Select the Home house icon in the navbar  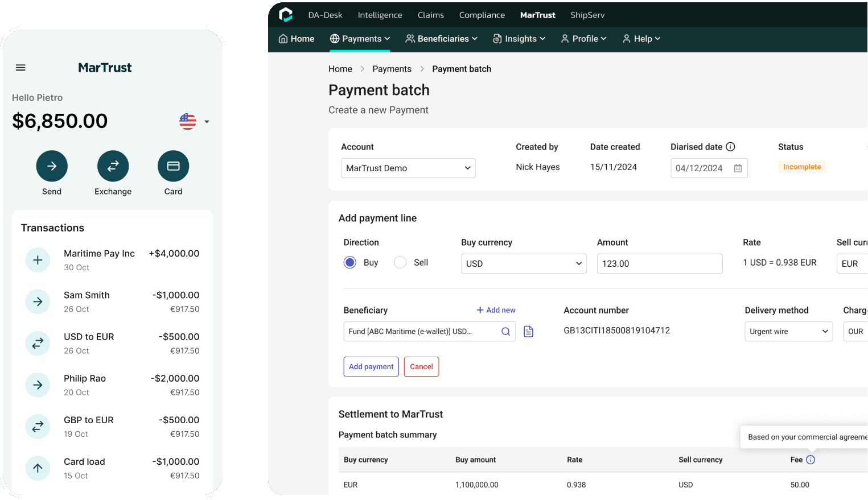283,38
